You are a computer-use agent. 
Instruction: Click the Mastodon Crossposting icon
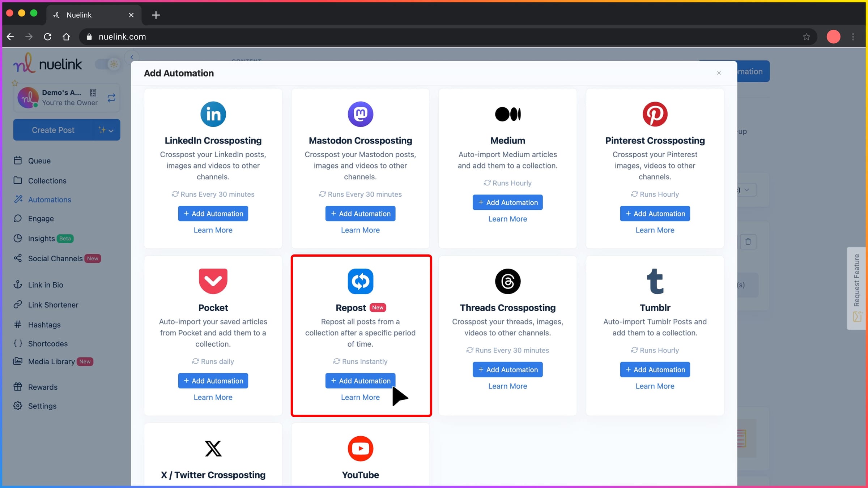tap(360, 114)
